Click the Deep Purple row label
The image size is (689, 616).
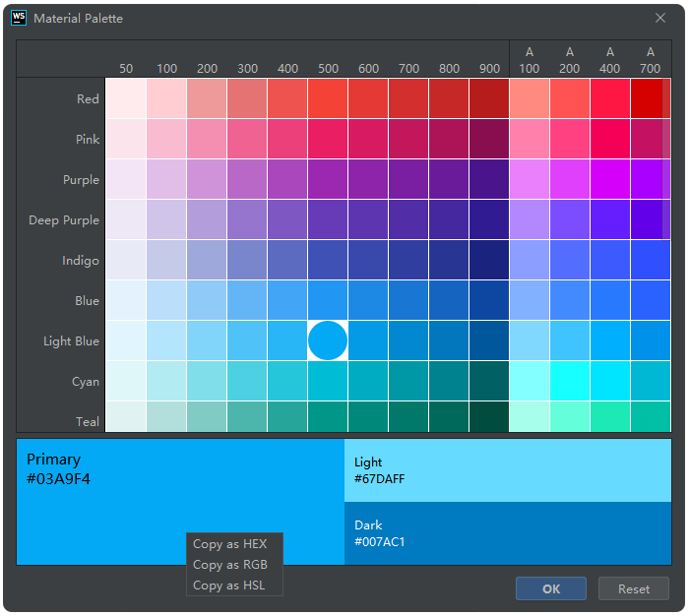click(64, 220)
